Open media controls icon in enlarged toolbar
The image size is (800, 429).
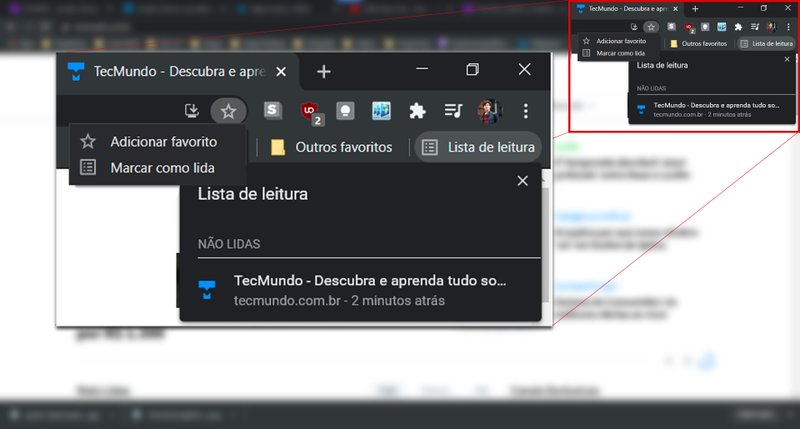click(x=453, y=110)
